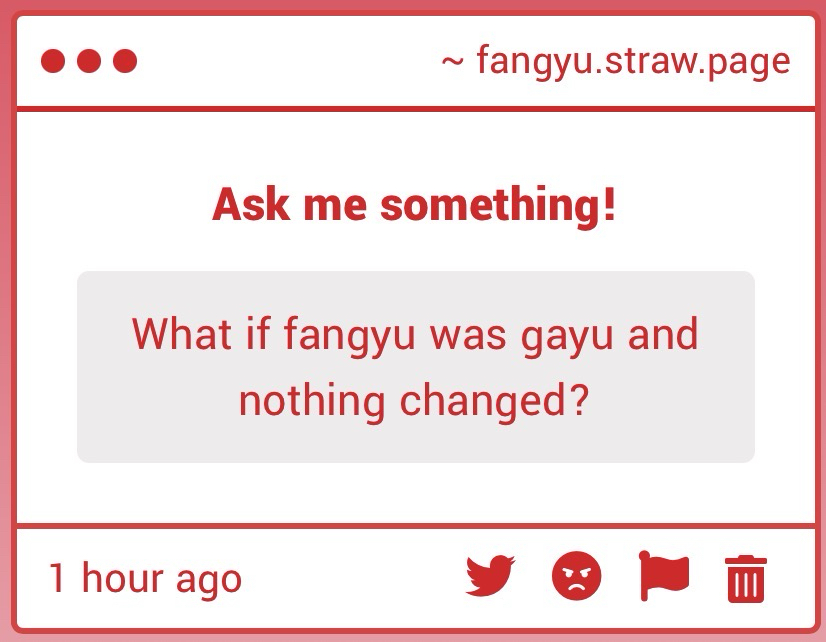Open the fangyu.straw.page address link
The height and width of the screenshot is (642, 826).
(633, 62)
